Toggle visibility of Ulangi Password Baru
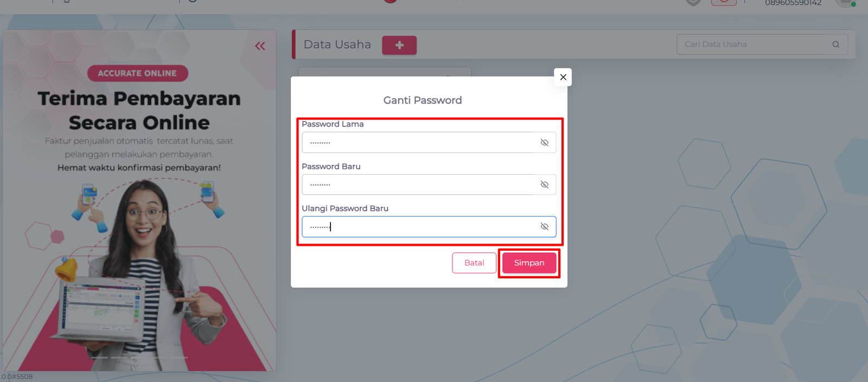 pyautogui.click(x=545, y=226)
